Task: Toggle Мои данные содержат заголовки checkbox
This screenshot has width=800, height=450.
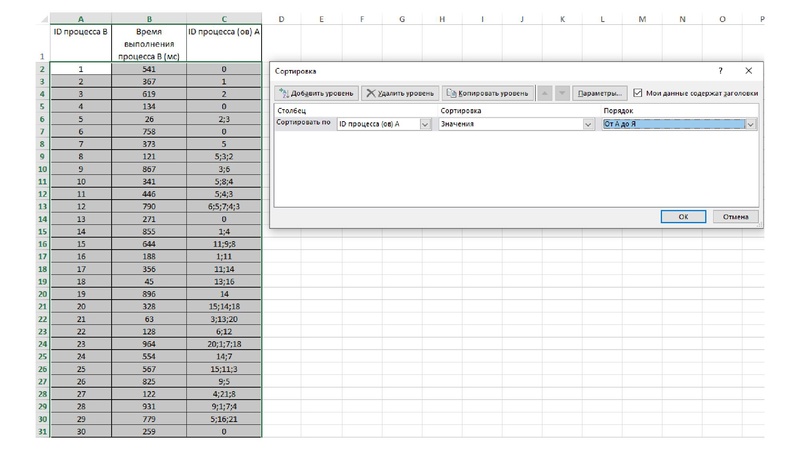Action: (638, 93)
